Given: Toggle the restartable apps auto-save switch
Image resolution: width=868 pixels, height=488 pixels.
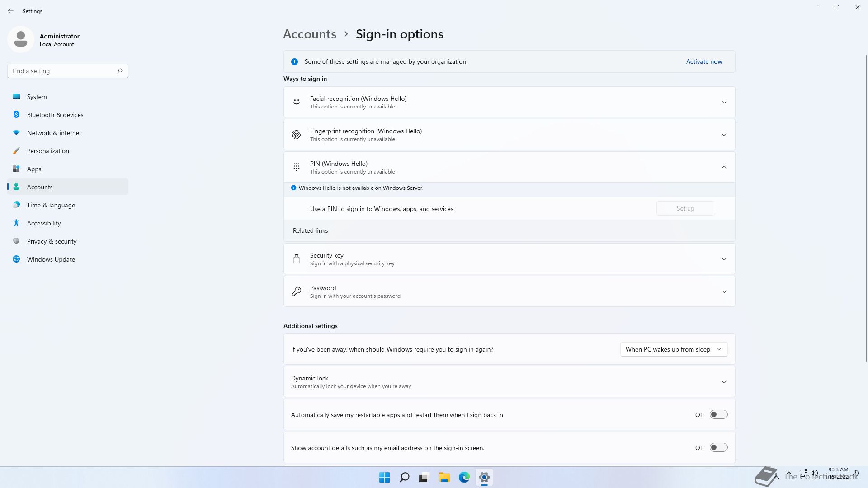Looking at the screenshot, I should (x=718, y=414).
